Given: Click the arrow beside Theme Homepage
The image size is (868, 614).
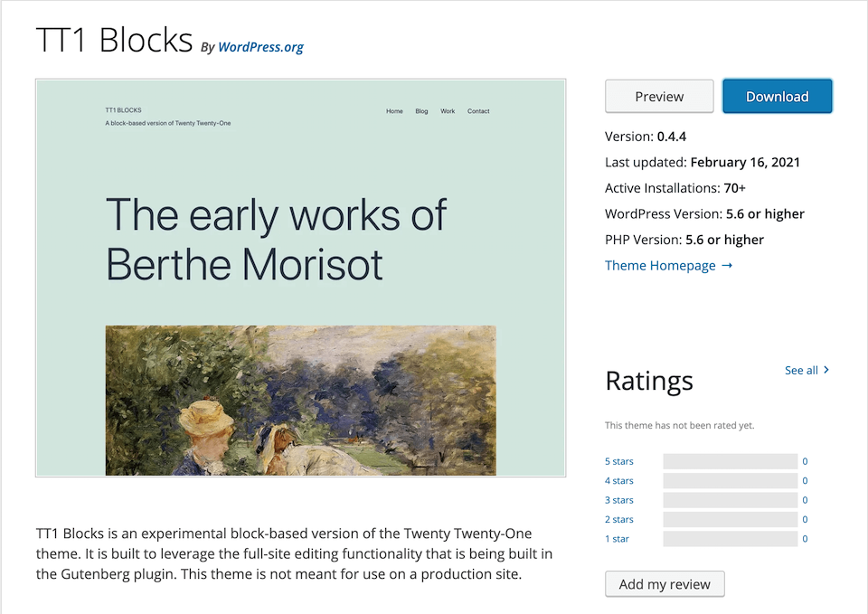Looking at the screenshot, I should 728,266.
